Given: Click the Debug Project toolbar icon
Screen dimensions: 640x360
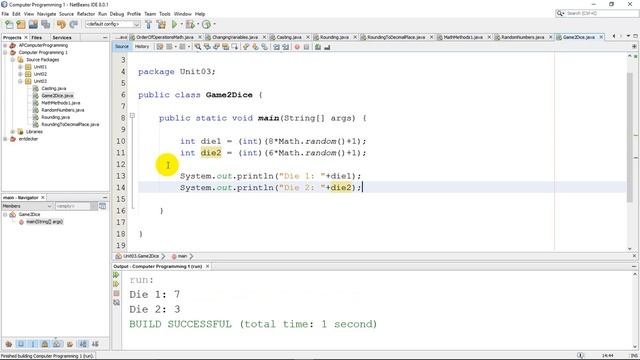Looking at the screenshot, I should [x=190, y=24].
